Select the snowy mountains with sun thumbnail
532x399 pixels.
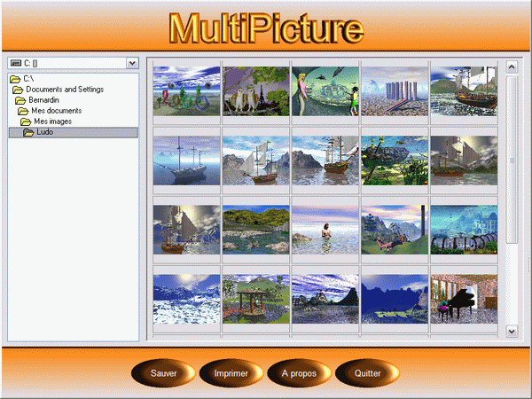click(186, 299)
